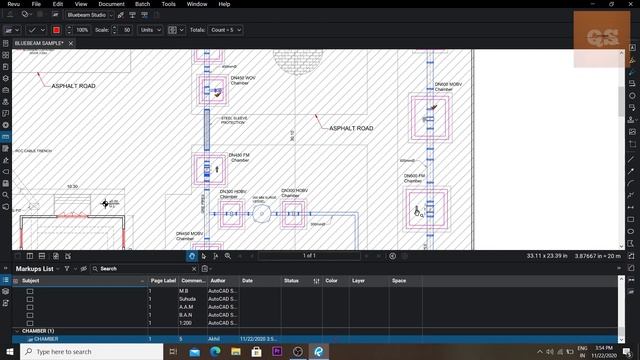The width and height of the screenshot is (640, 360).
Task: Click the Pan tool icon
Action: [x=191, y=256]
